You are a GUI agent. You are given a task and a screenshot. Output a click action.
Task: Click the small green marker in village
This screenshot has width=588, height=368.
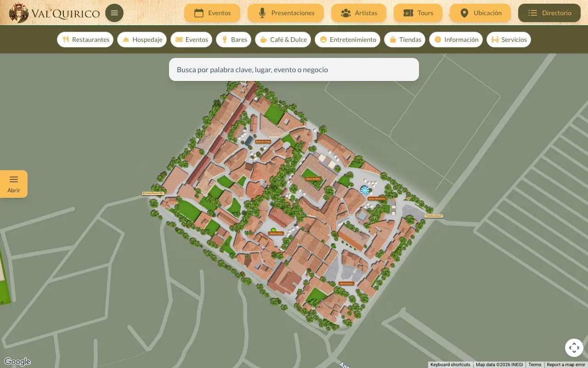click(273, 230)
